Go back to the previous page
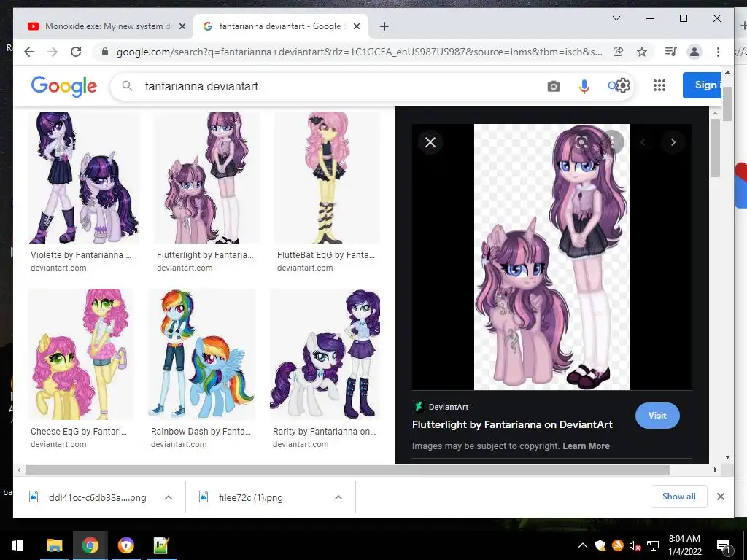 point(29,52)
